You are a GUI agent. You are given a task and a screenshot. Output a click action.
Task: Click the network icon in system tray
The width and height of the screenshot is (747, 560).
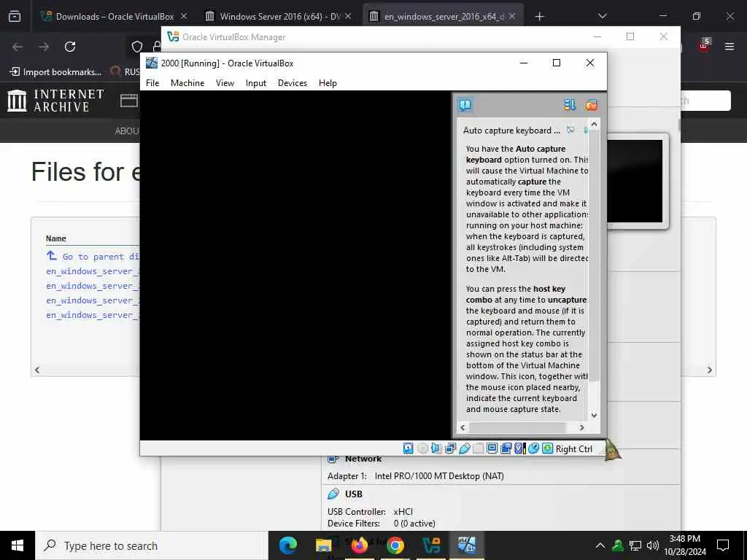tap(635, 545)
